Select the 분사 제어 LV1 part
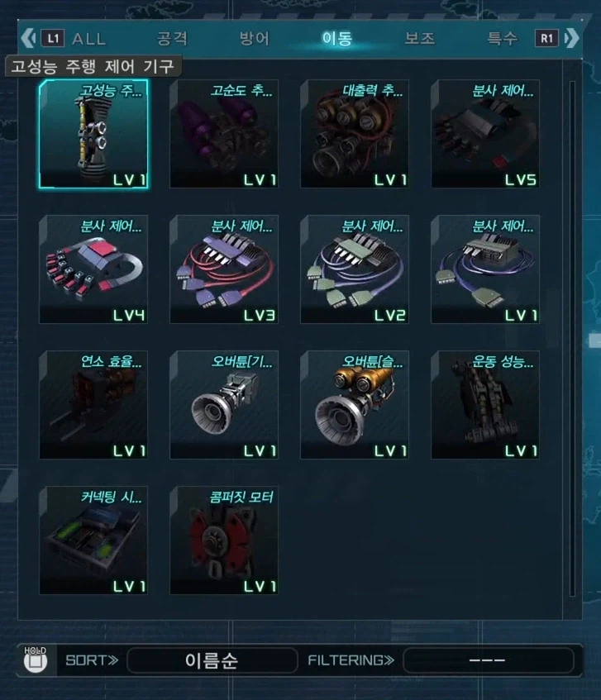601x700 pixels. pos(485,269)
